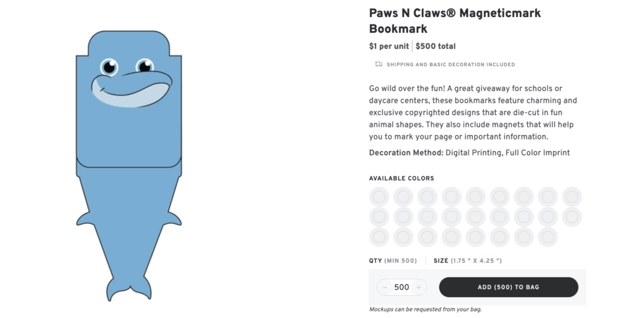This screenshot has height=318, width=644.
Task: Select the first color swatch in top row
Action: (x=379, y=197)
